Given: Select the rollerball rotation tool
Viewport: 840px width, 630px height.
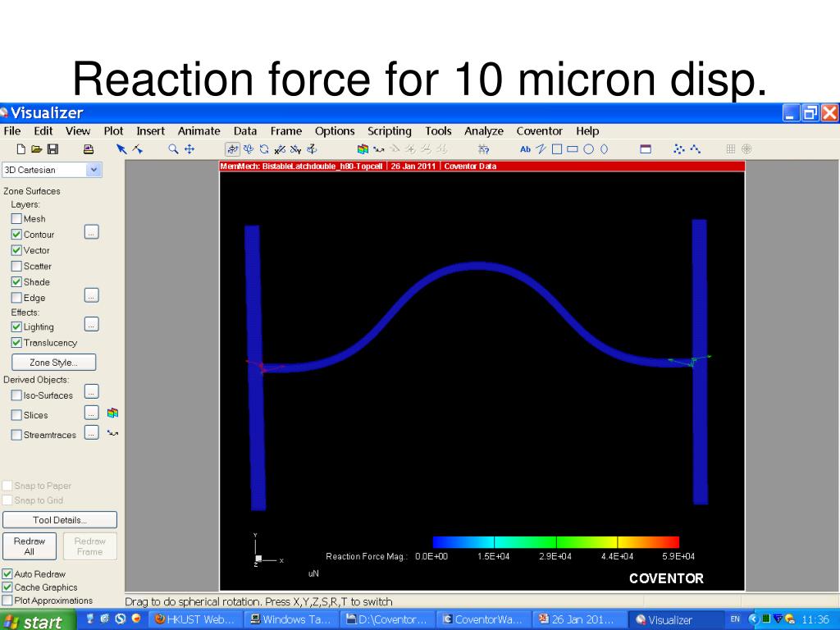Looking at the screenshot, I should point(249,149).
